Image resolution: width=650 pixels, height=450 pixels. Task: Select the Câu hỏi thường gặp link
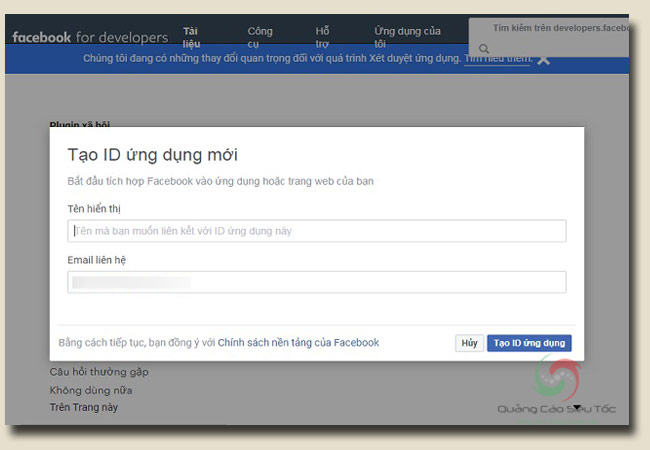tap(99, 372)
